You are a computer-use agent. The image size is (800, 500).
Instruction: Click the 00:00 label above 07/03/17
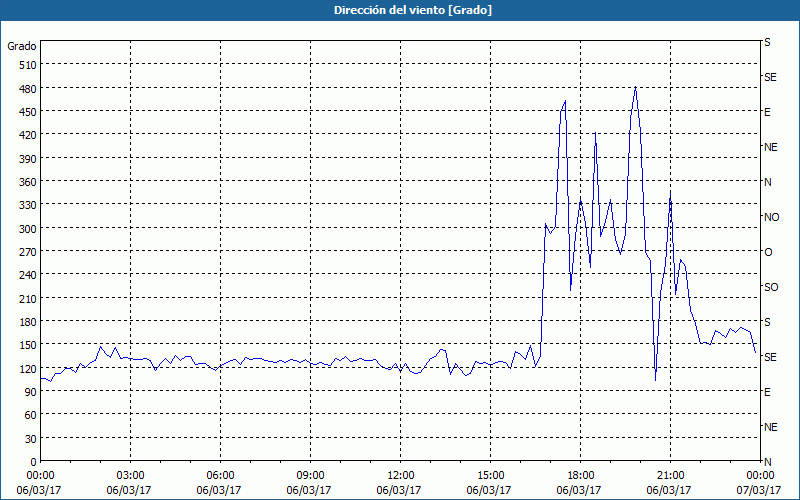[760, 476]
